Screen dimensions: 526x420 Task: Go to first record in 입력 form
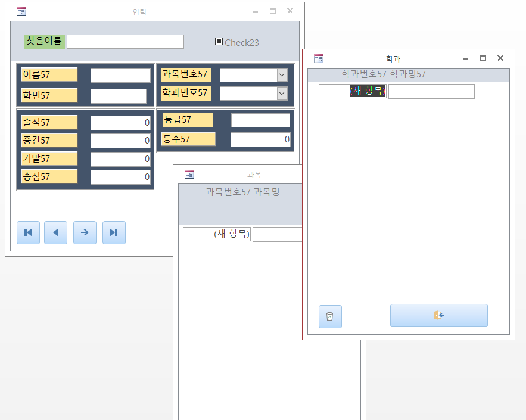(28, 232)
